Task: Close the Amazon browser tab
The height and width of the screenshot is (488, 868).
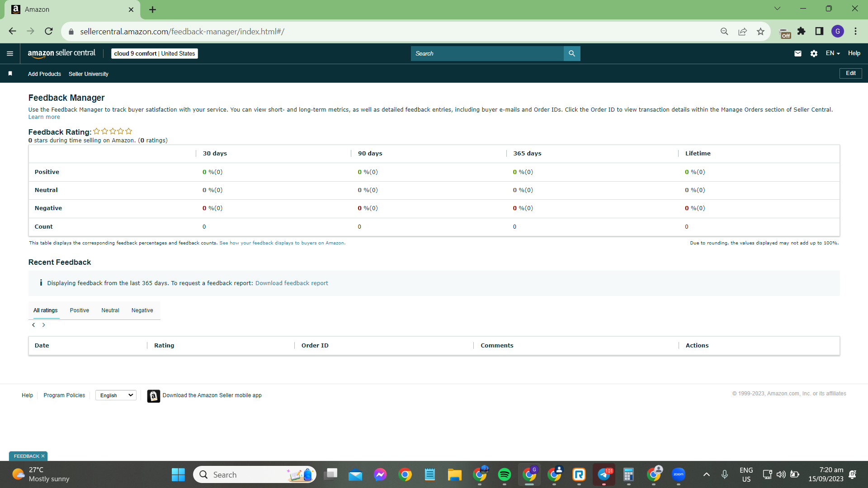Action: click(131, 9)
